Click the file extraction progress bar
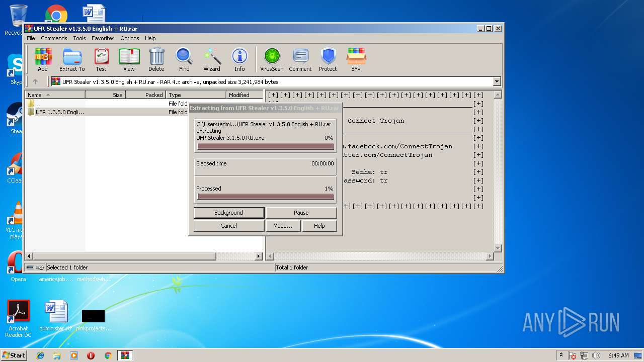The width and height of the screenshot is (644, 362). (x=266, y=146)
